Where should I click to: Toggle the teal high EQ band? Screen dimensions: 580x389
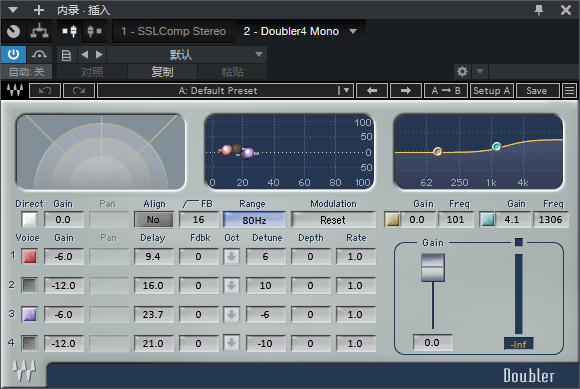click(487, 220)
